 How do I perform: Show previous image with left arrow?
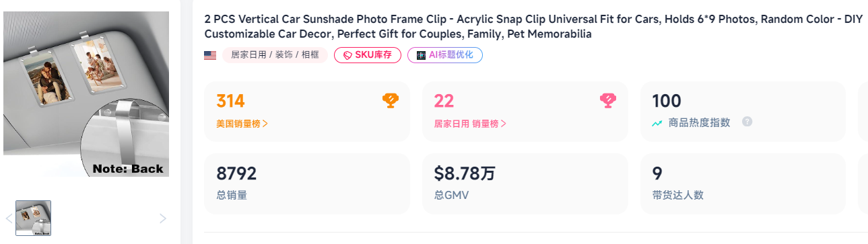click(9, 218)
